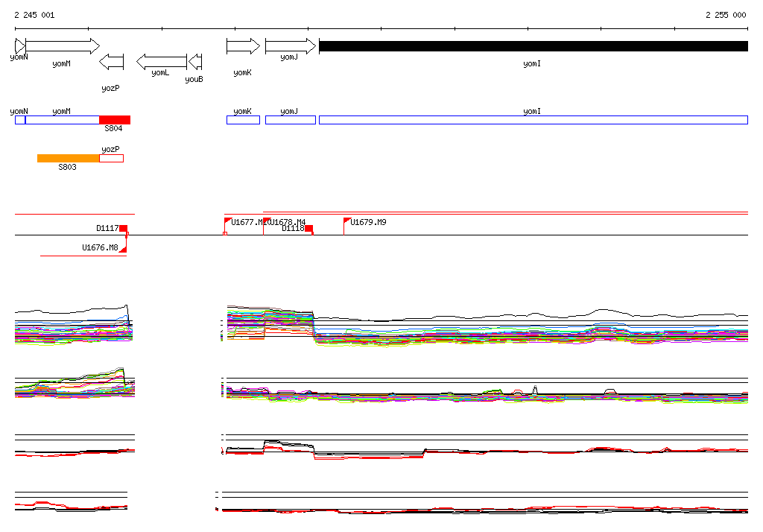The height and width of the screenshot is (532, 763).
Task: Click the coordinate label 2 255 000
Action: tap(726, 15)
